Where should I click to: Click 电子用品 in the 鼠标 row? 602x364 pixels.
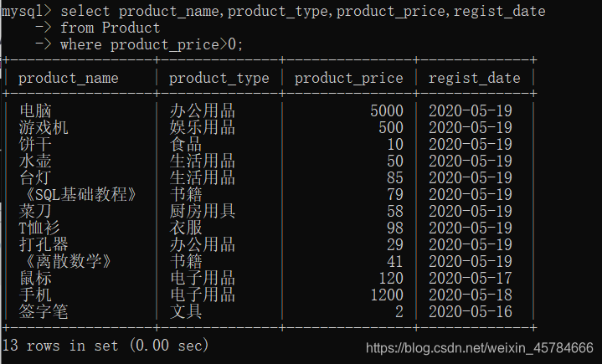coord(203,279)
